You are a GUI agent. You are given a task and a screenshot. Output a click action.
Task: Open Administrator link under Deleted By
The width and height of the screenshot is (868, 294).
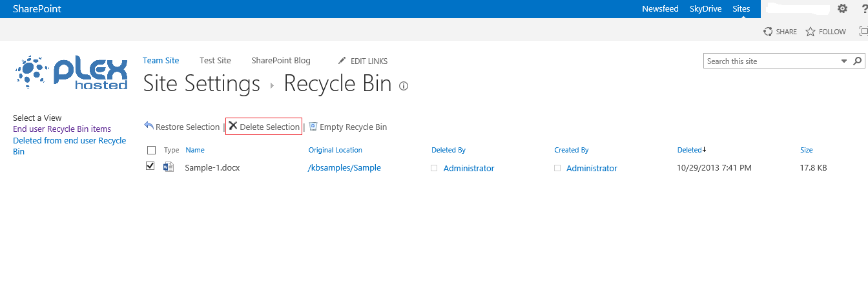point(469,168)
